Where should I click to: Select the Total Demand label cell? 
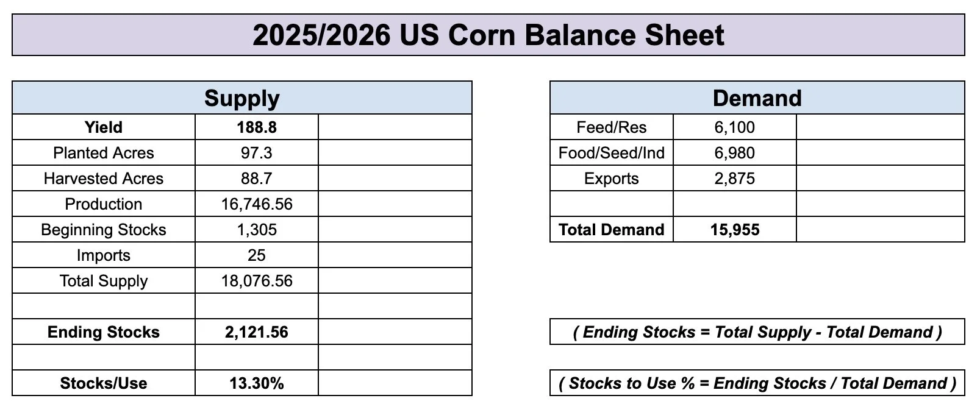612,230
